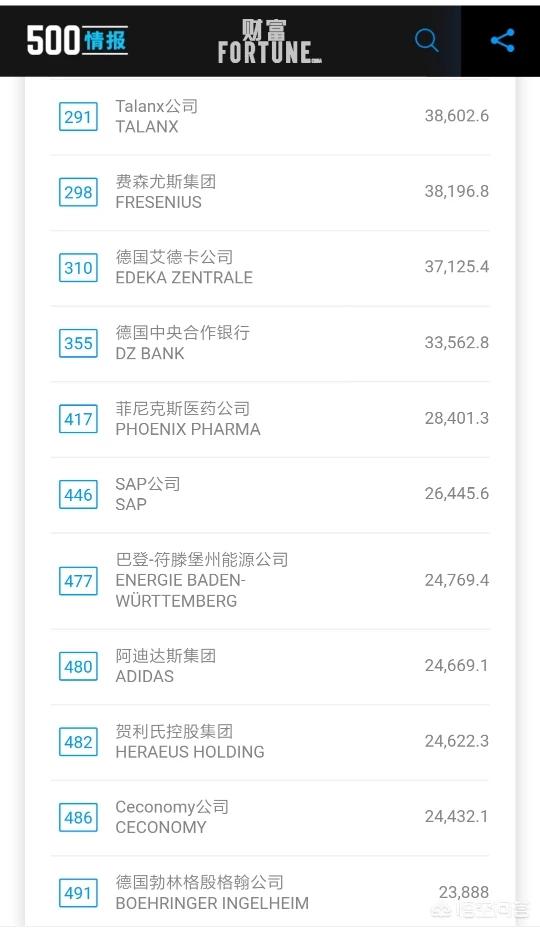Select rank badge 291
540x928 pixels.
coord(78,117)
